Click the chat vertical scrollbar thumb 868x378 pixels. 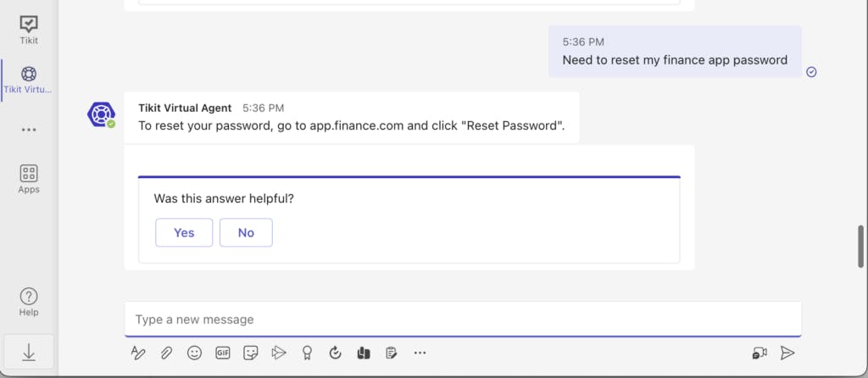pos(860,246)
